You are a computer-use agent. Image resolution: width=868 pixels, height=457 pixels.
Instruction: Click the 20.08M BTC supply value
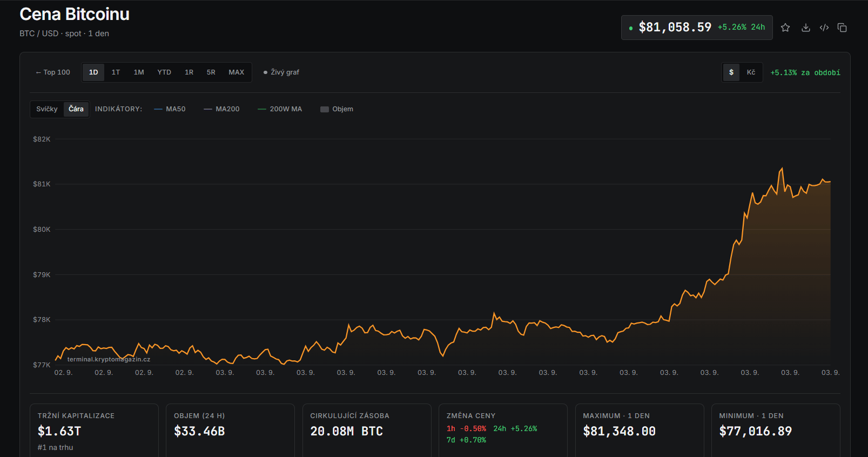(347, 431)
